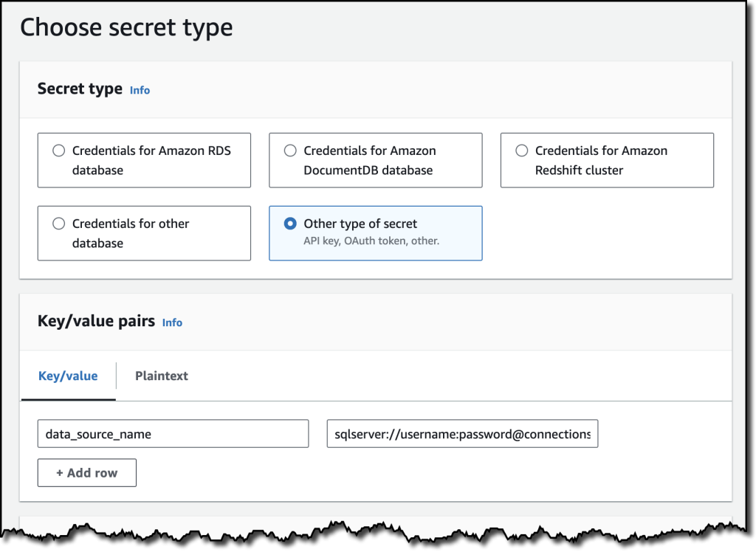The image size is (756, 552).
Task: Click the highlighted Other type of secret card
Action: 375,233
